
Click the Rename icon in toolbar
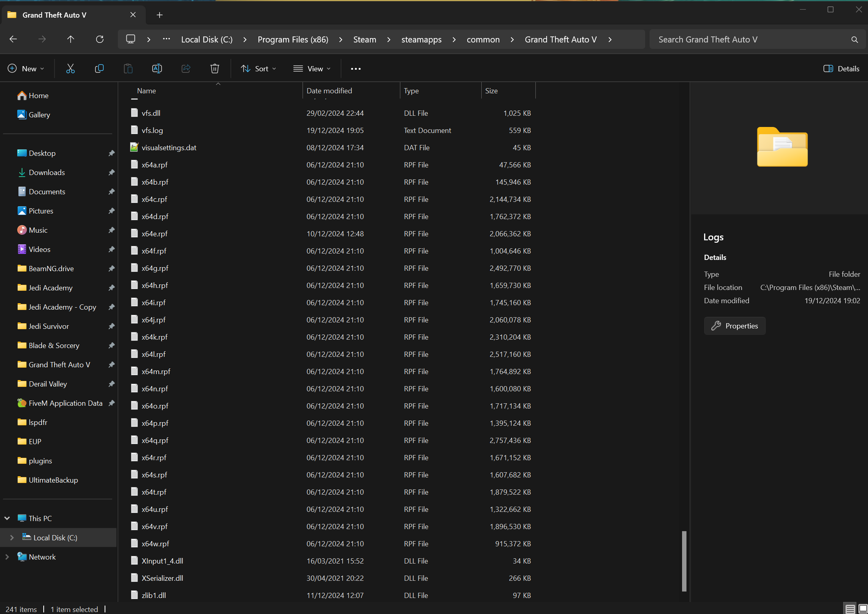click(x=157, y=68)
